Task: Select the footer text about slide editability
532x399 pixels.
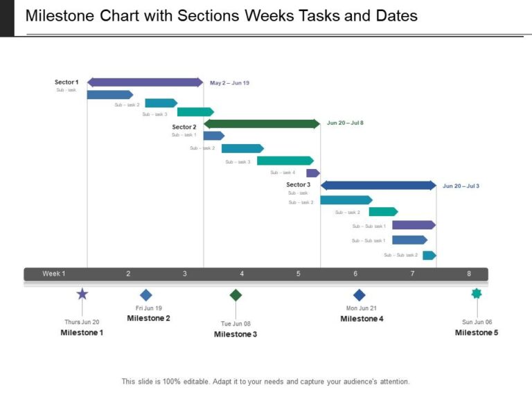Action: coord(266,382)
